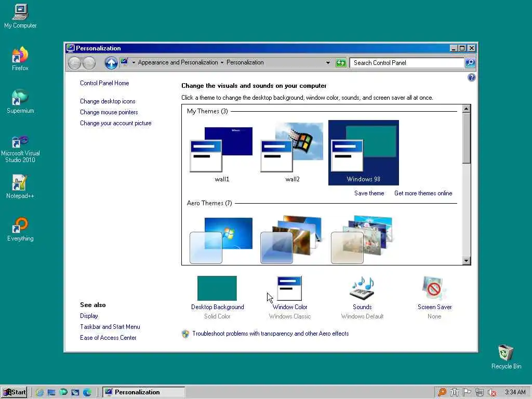Open Microsoft Visual Studio 2010 shortcut
This screenshot has height=399, width=532.
20,149
